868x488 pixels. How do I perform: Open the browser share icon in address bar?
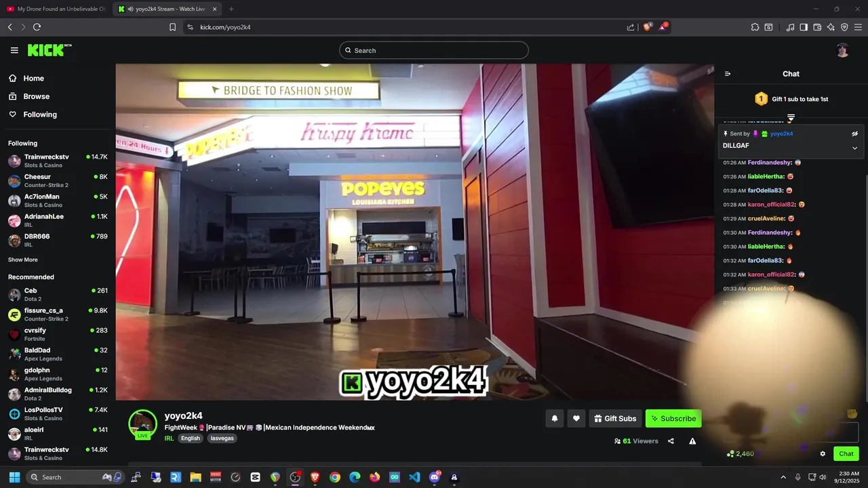coord(631,27)
